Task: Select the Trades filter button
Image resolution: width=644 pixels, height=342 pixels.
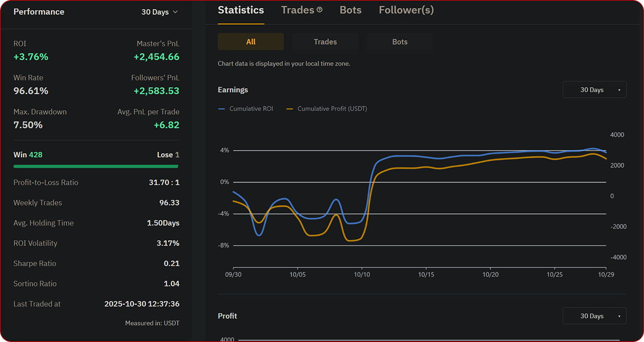Action: coord(325,42)
